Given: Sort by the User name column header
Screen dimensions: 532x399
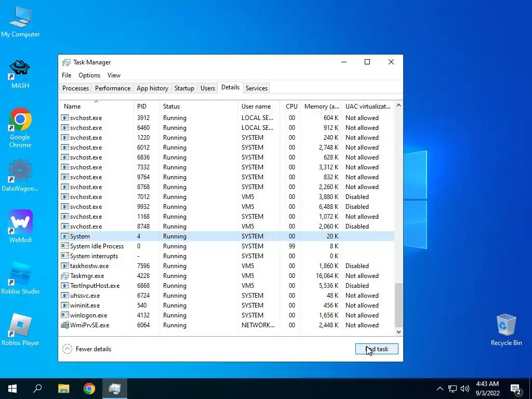Looking at the screenshot, I should [259, 106].
